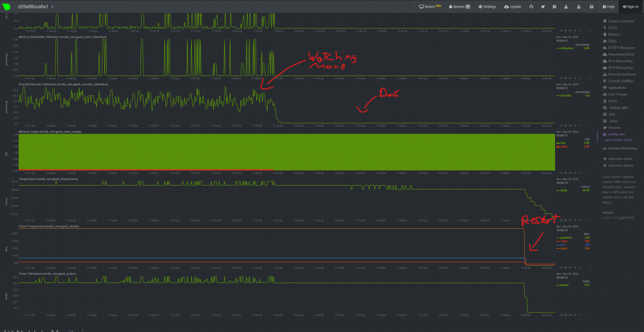Open the d29a98cca6a1 hostname dropdown
The image size is (644, 332).
(35, 6)
